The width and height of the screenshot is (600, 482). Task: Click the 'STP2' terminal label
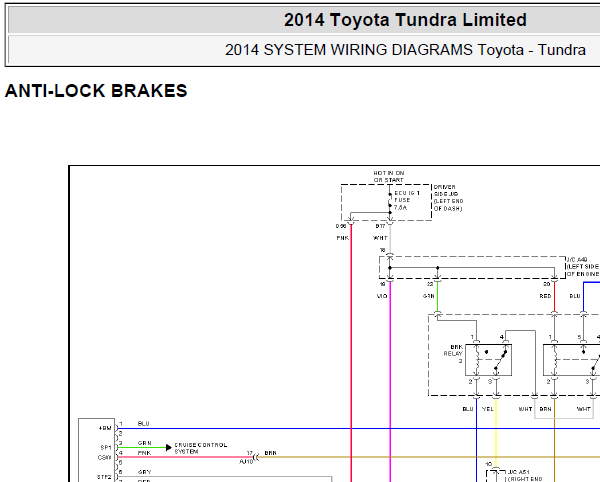pyautogui.click(x=104, y=477)
